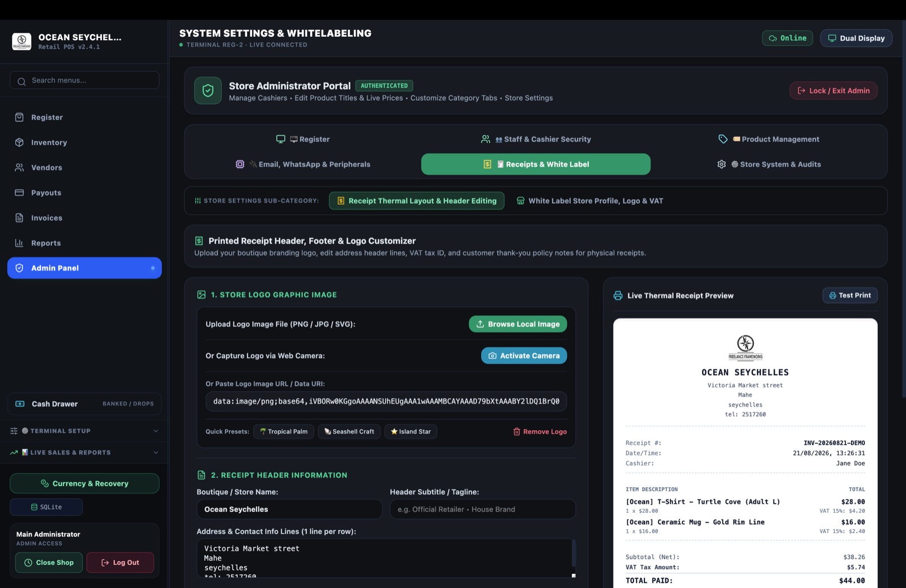Click the Header Subtitle / Tagline field
This screenshot has height=588, width=906.
[482, 509]
